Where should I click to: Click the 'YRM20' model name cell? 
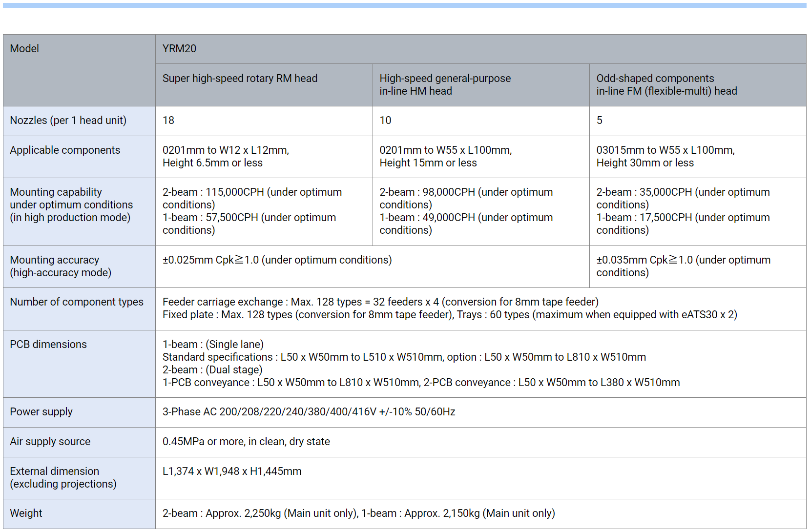pos(481,49)
